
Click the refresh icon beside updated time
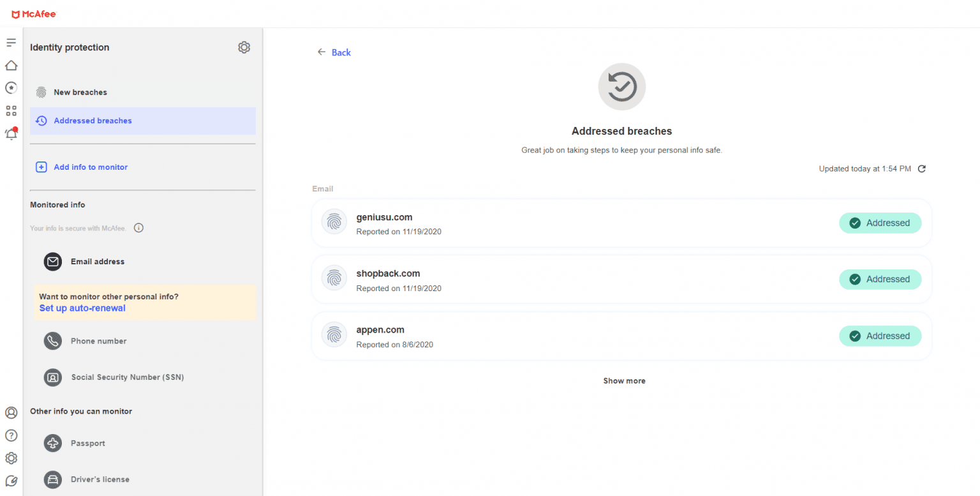[921, 169]
